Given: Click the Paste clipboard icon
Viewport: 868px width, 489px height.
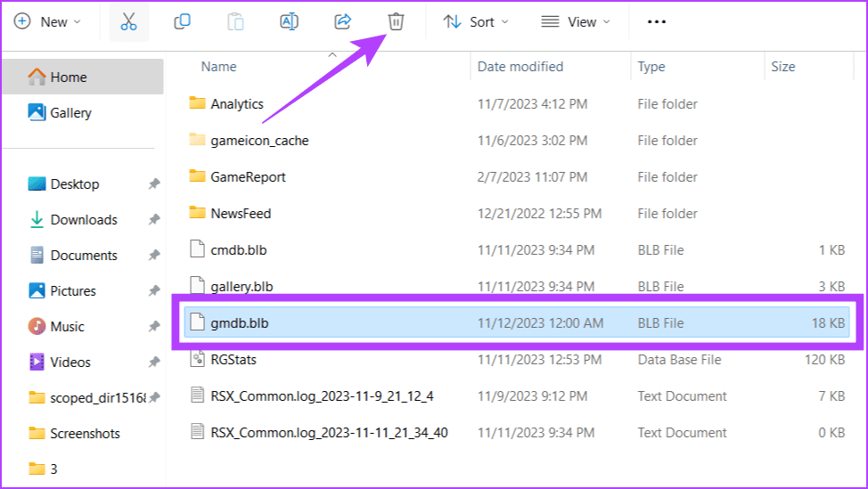Looking at the screenshot, I should tap(236, 21).
